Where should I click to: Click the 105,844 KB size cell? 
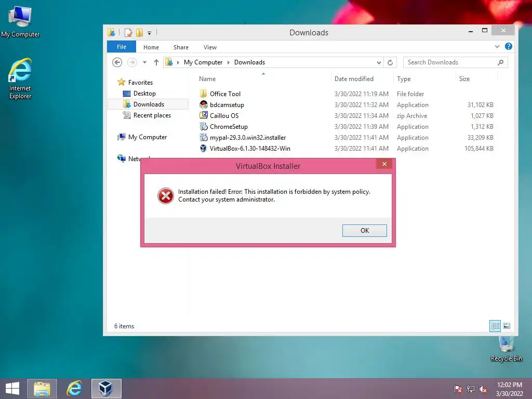tap(478, 148)
